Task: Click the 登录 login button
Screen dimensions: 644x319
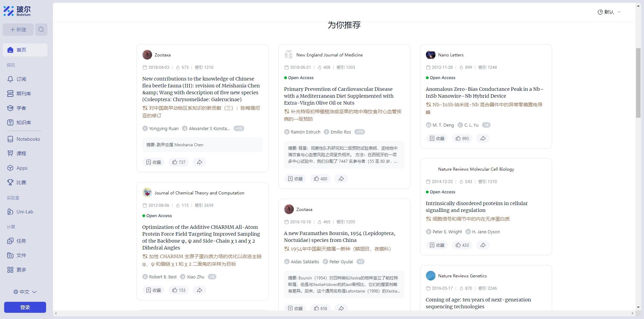Action: (x=25, y=307)
